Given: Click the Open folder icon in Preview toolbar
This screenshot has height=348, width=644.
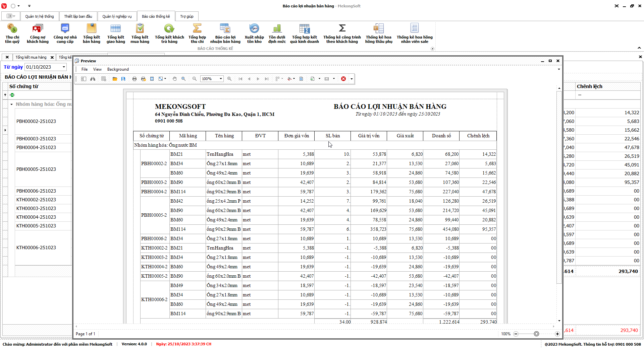Looking at the screenshot, I should (115, 79).
